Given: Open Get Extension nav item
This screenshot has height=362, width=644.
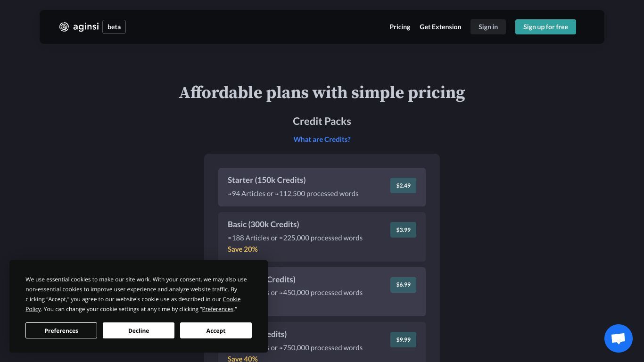Looking at the screenshot, I should point(440,27).
